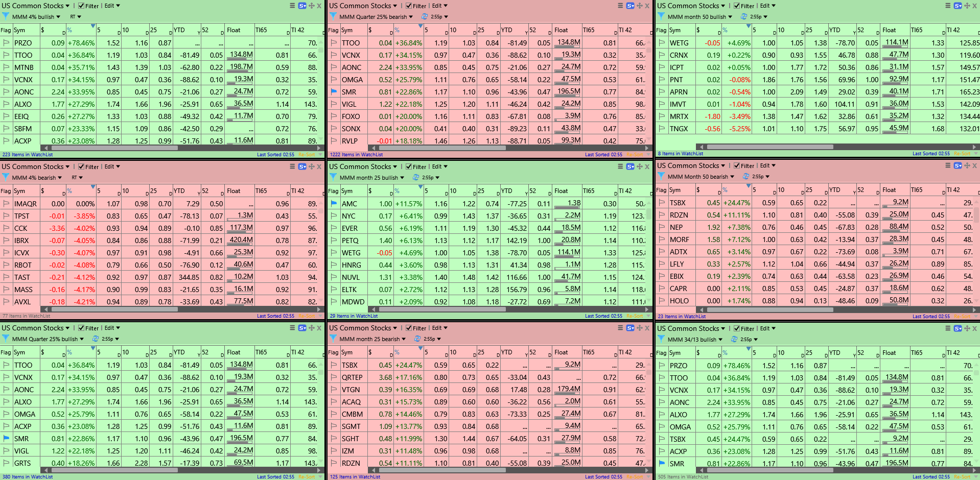Flag the PRZO row in MMM 4% bullish list
The height and width of the screenshot is (480, 980).
(x=6, y=43)
